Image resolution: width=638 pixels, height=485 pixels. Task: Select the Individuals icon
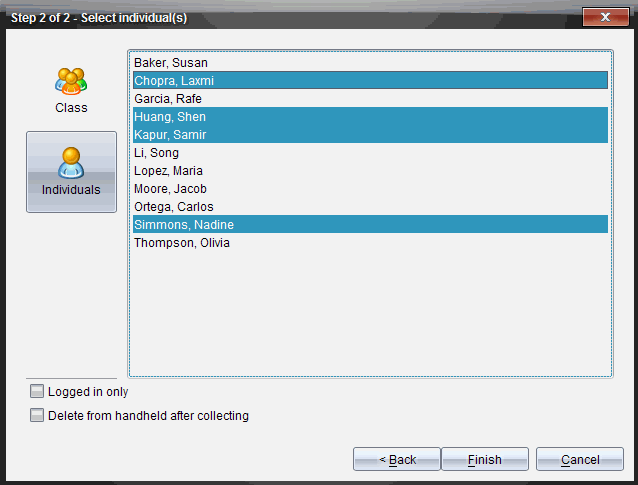tap(71, 163)
